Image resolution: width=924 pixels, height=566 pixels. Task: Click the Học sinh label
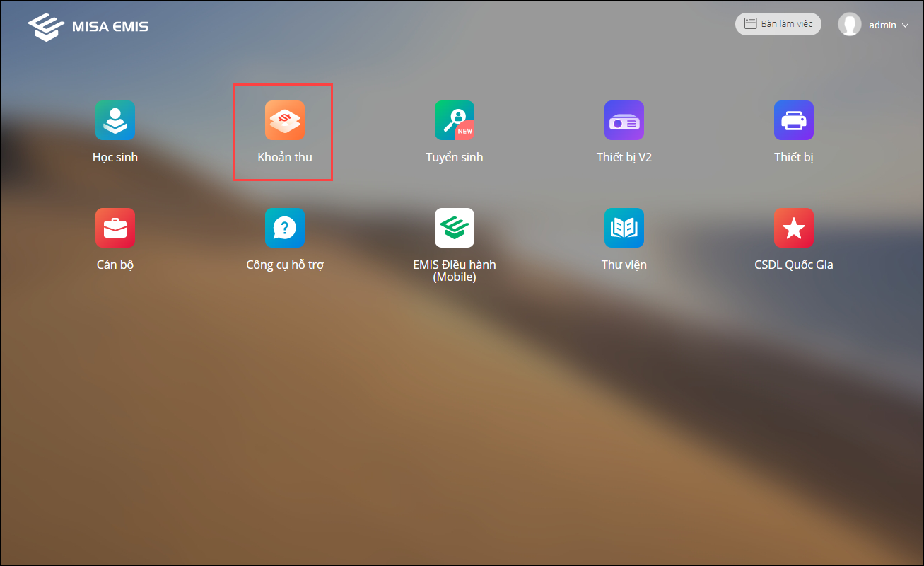coord(115,157)
